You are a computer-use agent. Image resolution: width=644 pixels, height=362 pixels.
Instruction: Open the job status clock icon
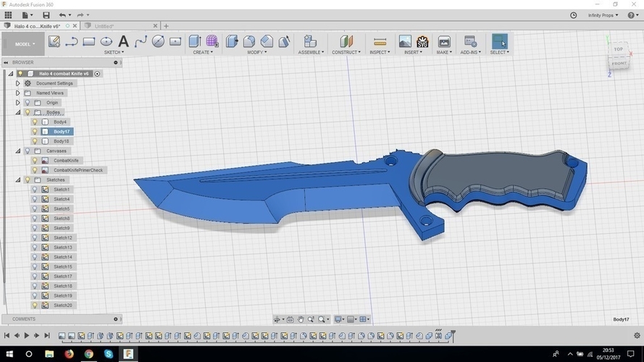573,15
